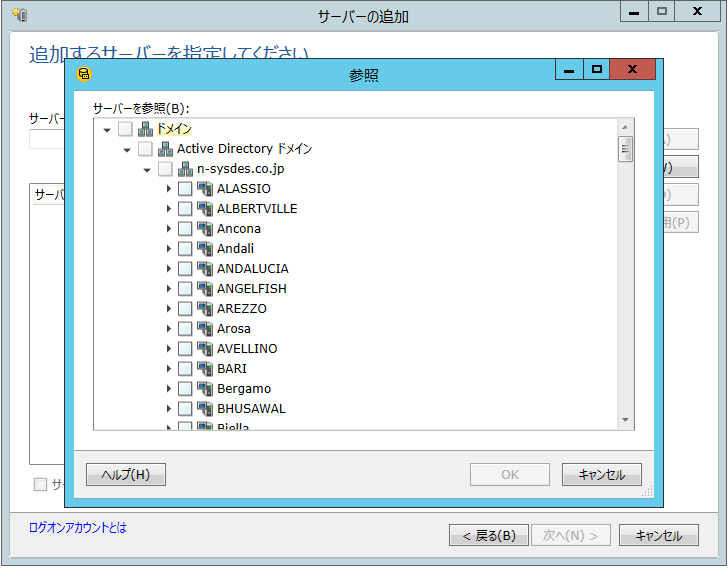Screen dimensions: 728x568
Task: Click the tree scrollbar down arrow
Action: click(x=626, y=421)
